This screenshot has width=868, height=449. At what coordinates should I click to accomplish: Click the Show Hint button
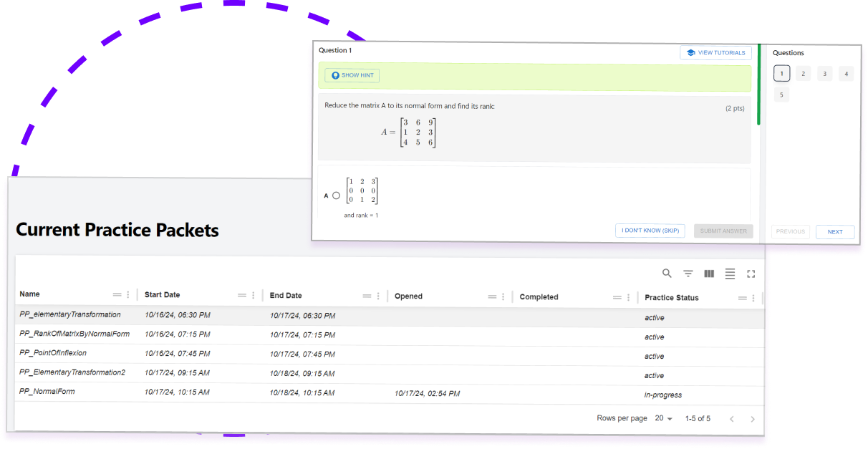(352, 75)
